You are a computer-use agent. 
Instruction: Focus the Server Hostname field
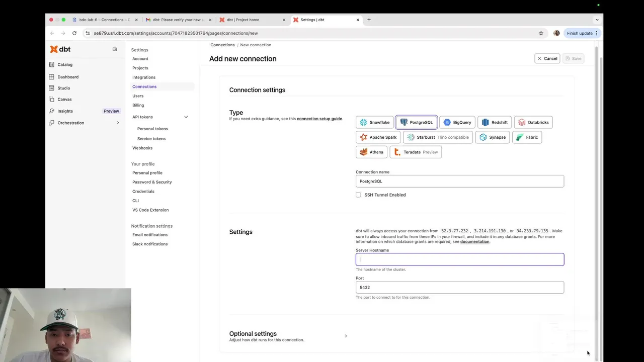click(x=460, y=259)
